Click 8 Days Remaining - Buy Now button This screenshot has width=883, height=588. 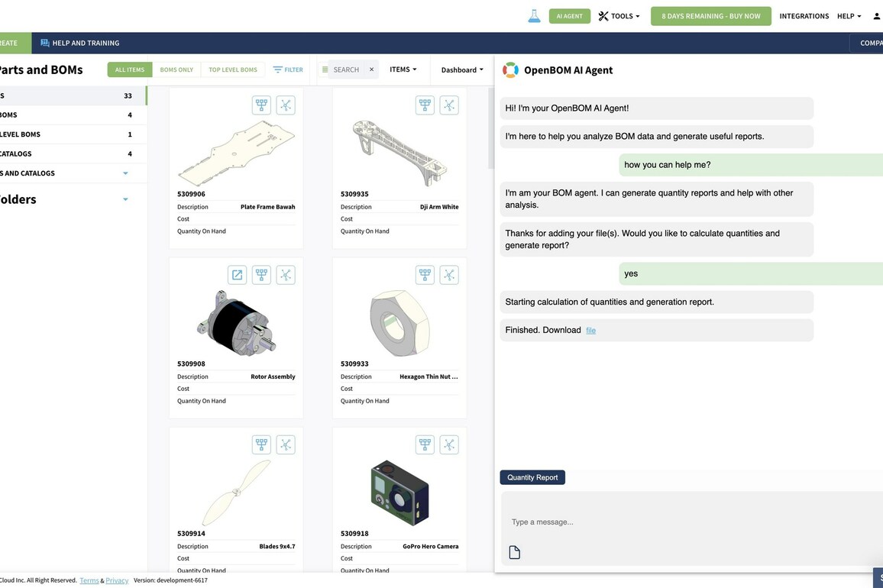[710, 16]
